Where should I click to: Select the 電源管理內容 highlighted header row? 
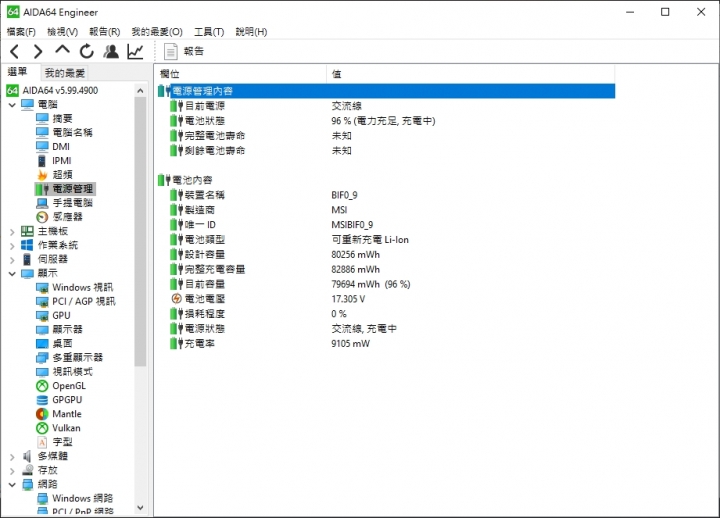click(x=386, y=91)
